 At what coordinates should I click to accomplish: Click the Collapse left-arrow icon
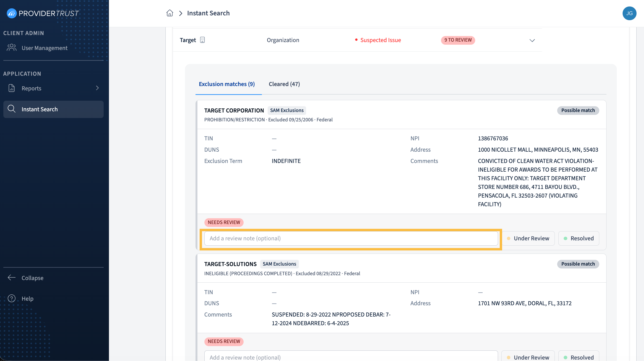[12, 278]
